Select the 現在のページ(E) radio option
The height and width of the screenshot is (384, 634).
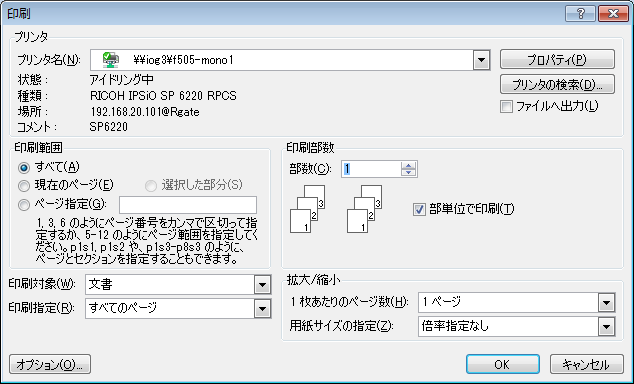click(x=24, y=186)
